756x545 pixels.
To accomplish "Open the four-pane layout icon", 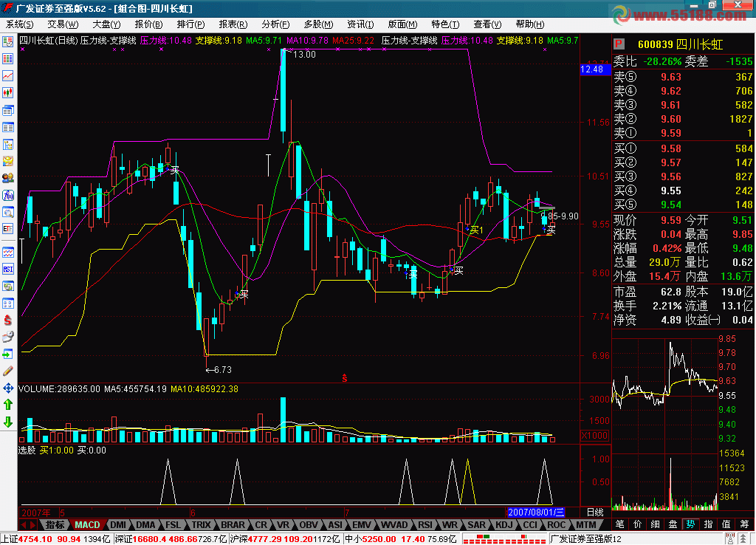I will [7, 303].
